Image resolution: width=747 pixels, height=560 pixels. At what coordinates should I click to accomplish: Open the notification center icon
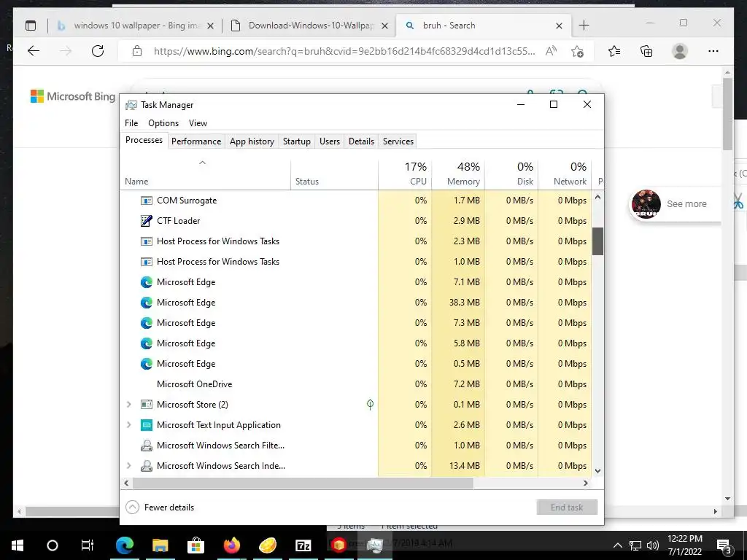tap(724, 545)
